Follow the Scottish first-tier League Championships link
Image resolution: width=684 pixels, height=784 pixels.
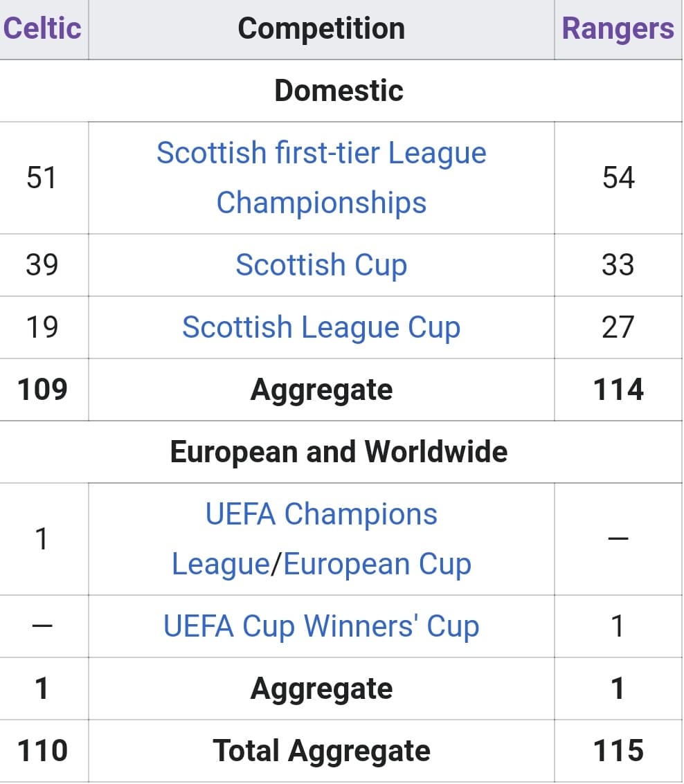tap(321, 178)
